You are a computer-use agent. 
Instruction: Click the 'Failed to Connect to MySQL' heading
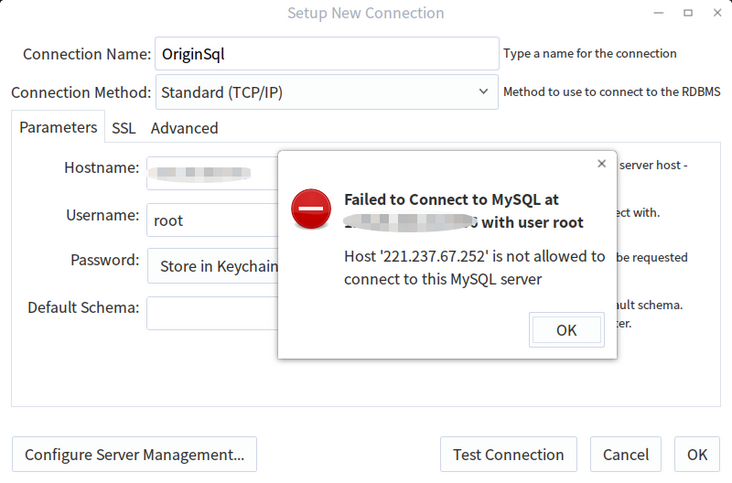(451, 199)
